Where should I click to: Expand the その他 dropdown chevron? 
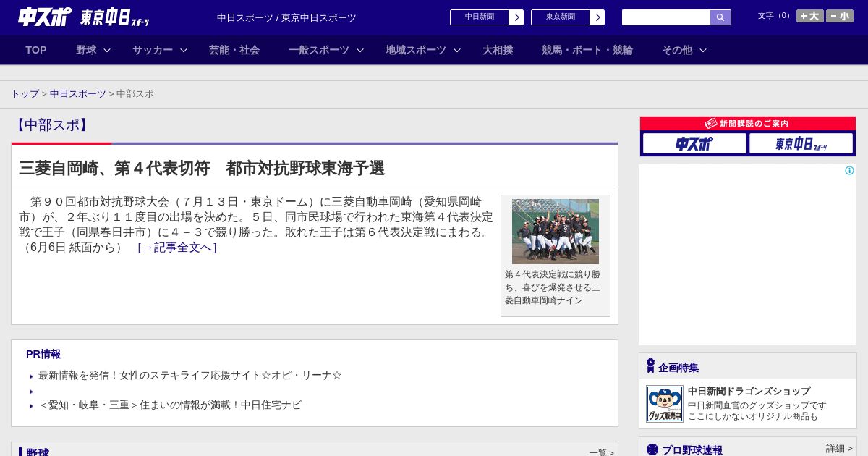[x=703, y=50]
